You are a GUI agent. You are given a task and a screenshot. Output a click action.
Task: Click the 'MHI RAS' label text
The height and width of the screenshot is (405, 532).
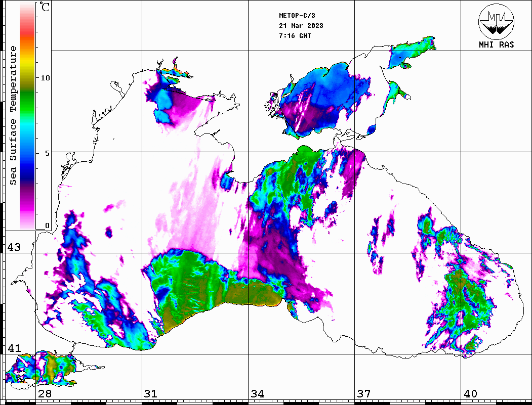pos(497,44)
